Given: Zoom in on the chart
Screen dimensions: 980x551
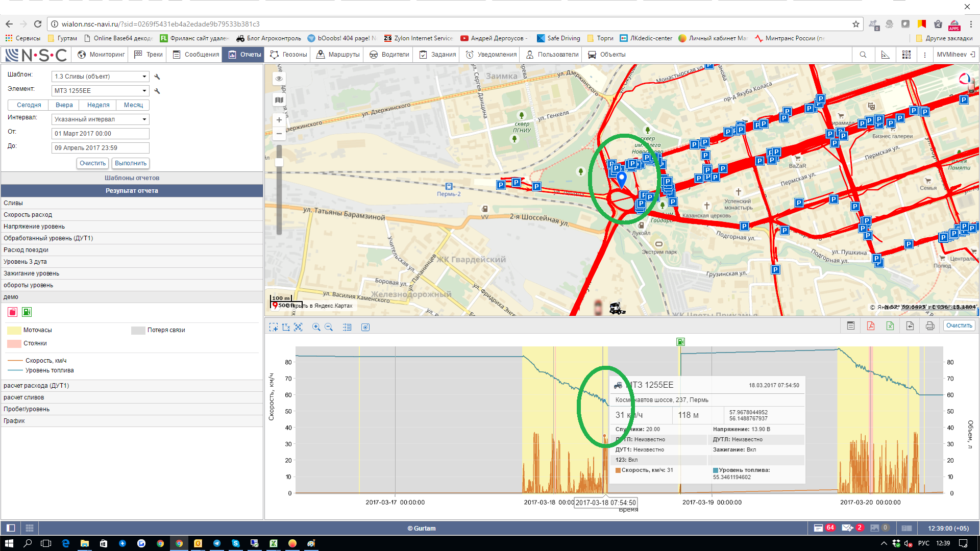Looking at the screenshot, I should click(316, 327).
